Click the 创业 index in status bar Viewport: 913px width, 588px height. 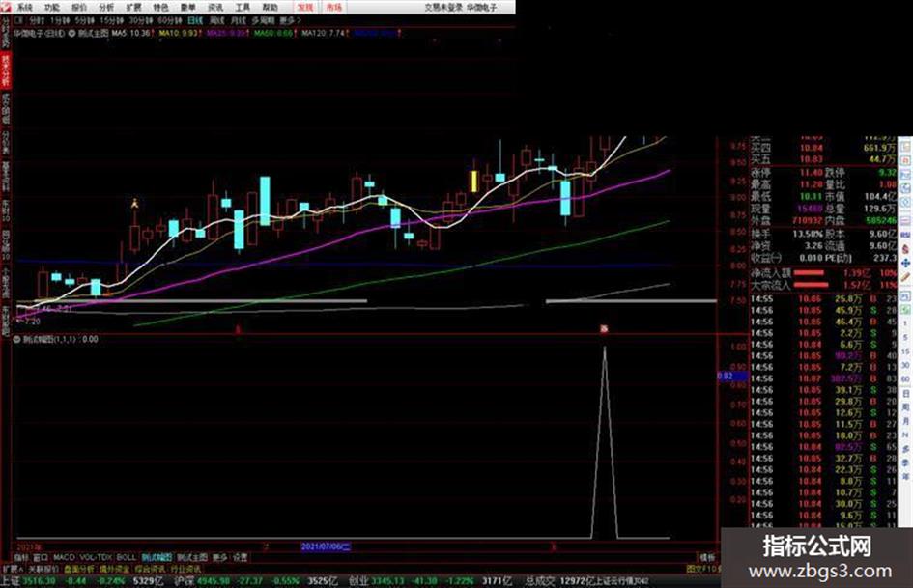(x=358, y=581)
